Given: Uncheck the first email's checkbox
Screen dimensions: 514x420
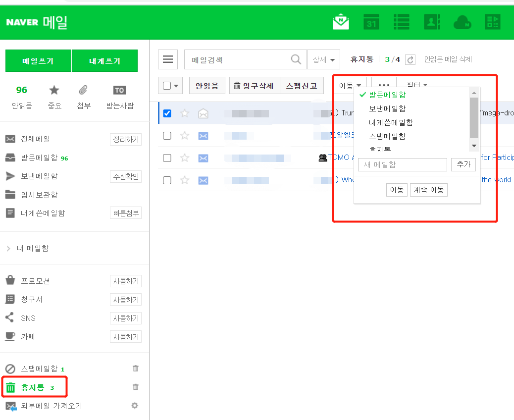Looking at the screenshot, I should (x=167, y=113).
